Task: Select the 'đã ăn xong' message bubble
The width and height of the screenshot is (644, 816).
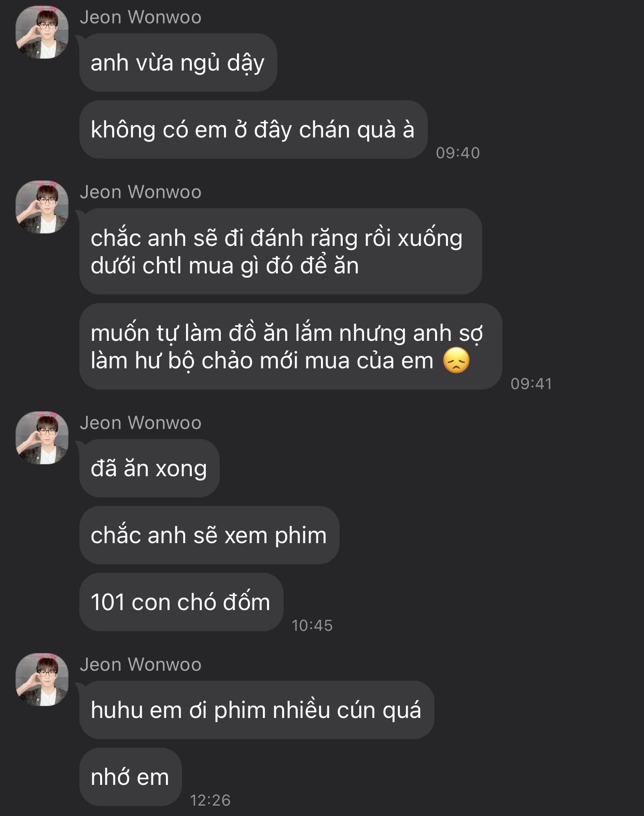Action: click(149, 468)
